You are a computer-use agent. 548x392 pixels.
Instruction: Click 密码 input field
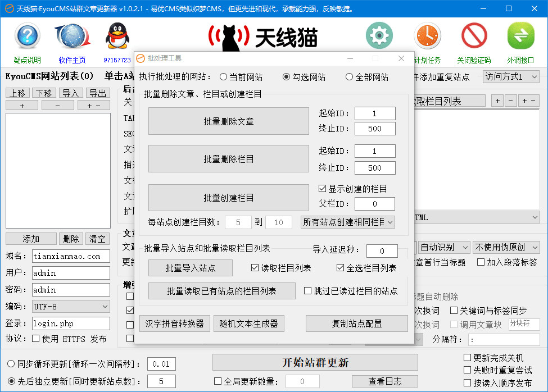pos(71,289)
